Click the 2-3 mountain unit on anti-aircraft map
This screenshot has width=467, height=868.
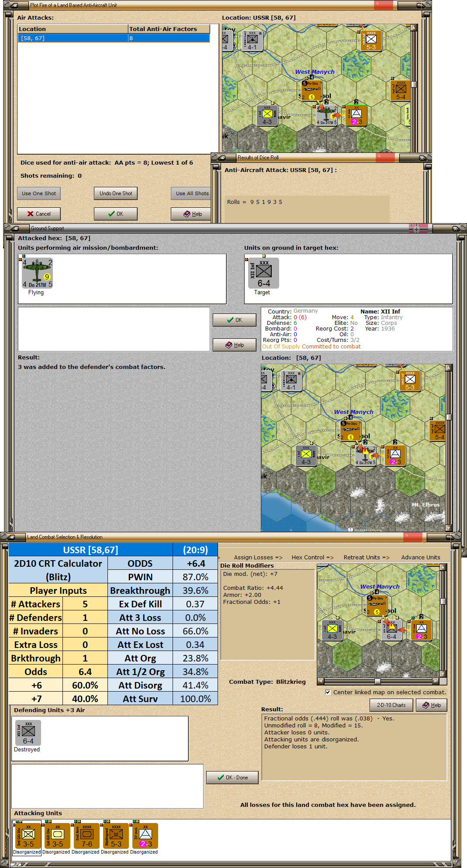[x=356, y=116]
